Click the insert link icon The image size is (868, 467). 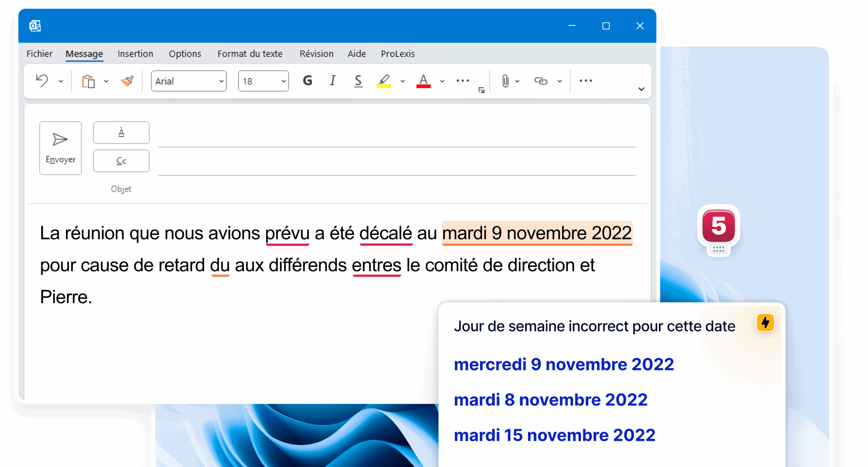[x=541, y=81]
